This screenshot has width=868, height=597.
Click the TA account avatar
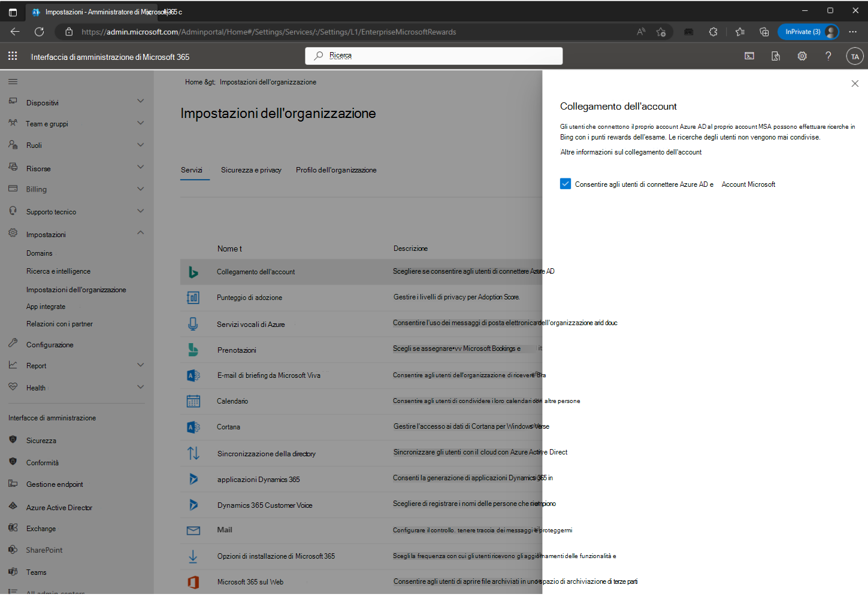[x=855, y=56]
